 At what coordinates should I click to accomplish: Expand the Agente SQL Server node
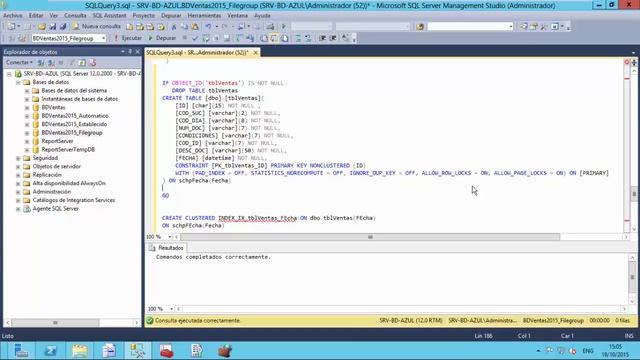pos(18,209)
